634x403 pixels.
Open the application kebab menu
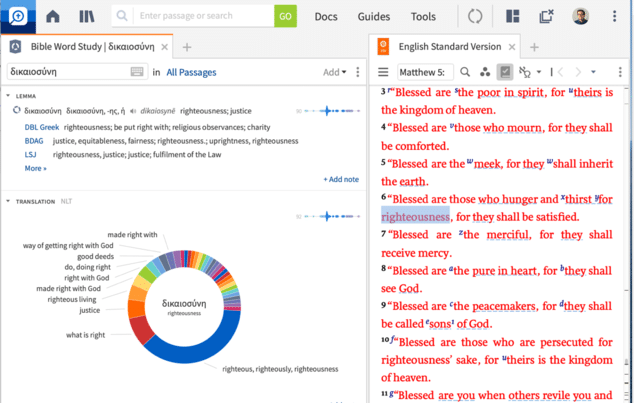pyautogui.click(x=614, y=16)
